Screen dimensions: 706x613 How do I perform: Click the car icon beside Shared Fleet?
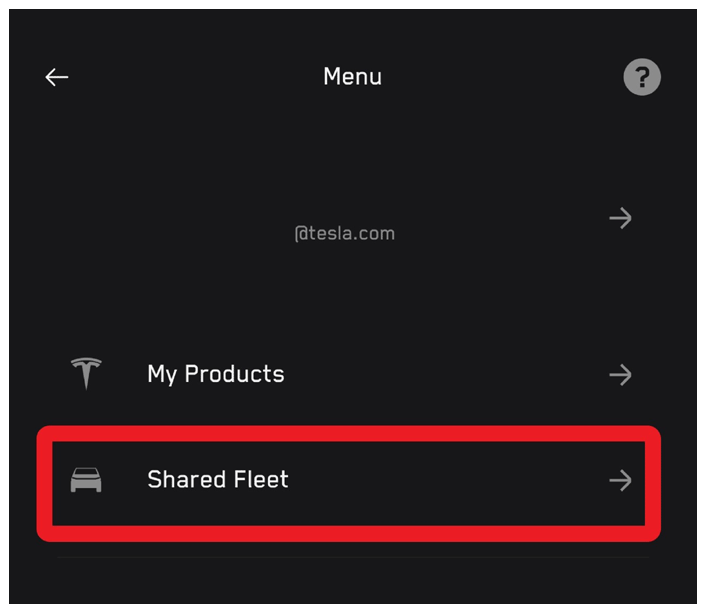[x=86, y=480]
